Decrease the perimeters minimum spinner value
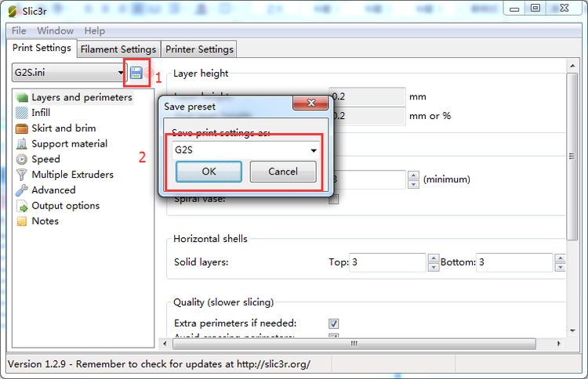The image size is (588, 379). click(x=413, y=184)
